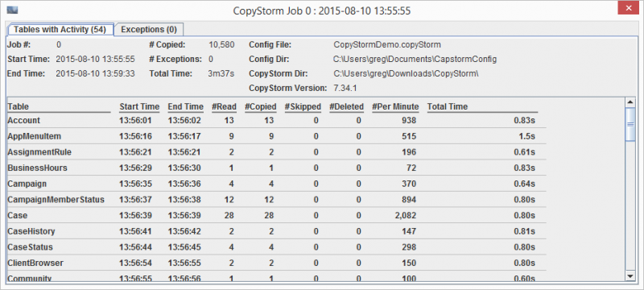Click the scrollbar down arrow
This screenshot has height=290, width=644.
click(630, 275)
